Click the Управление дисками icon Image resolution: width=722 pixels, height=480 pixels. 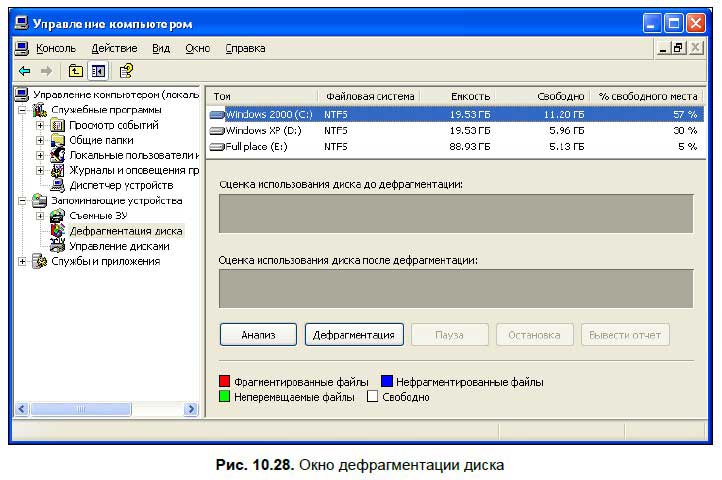[57, 246]
